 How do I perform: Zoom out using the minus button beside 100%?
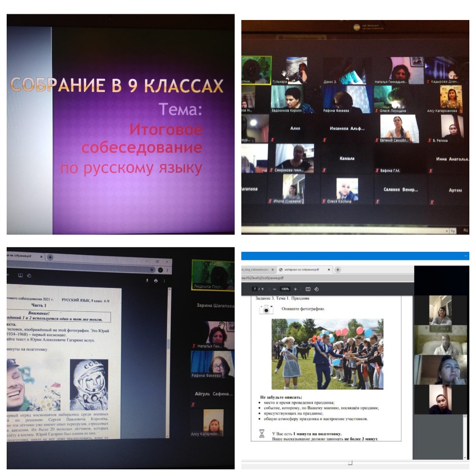[x=275, y=289]
